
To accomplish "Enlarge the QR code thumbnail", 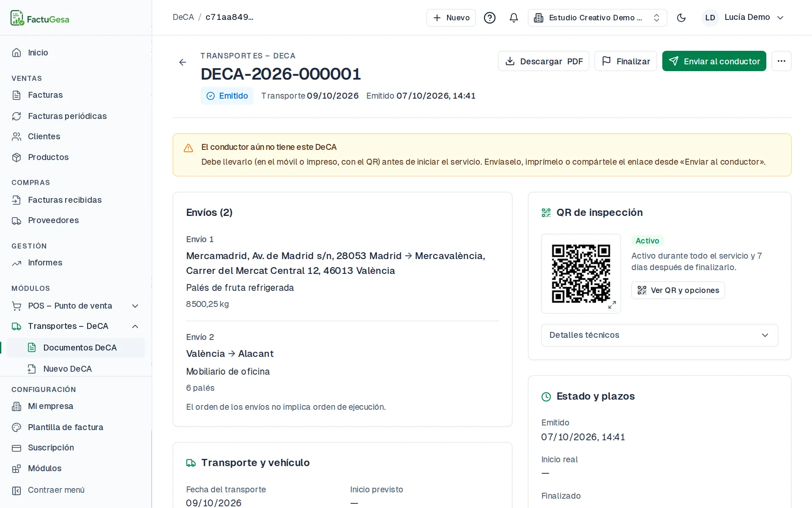I will pos(581,273).
